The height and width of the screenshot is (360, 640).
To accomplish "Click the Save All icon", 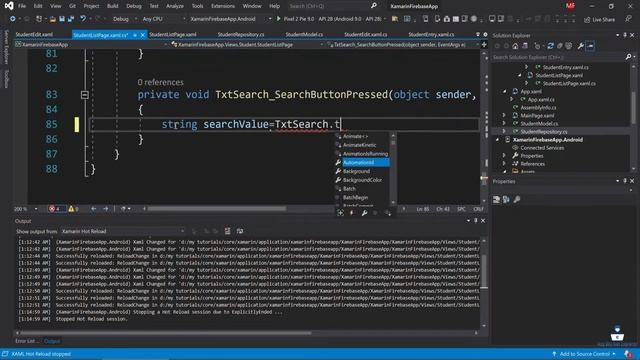I will (x=71, y=19).
